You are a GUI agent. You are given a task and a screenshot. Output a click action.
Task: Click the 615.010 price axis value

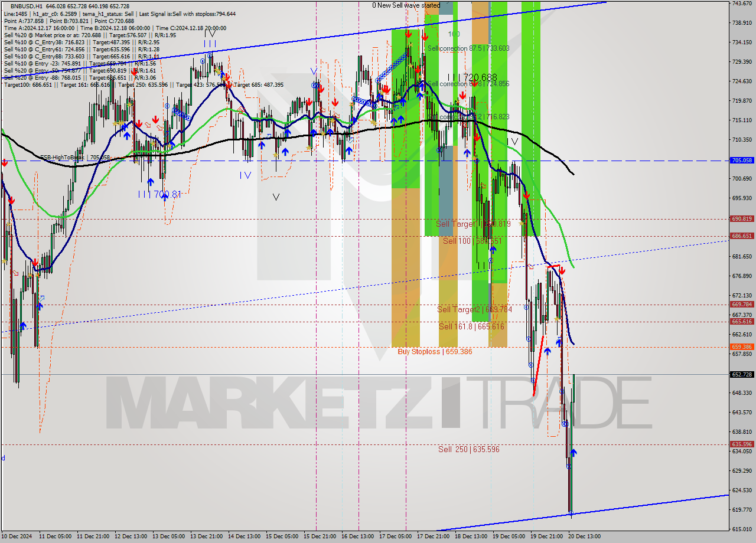(x=742, y=529)
